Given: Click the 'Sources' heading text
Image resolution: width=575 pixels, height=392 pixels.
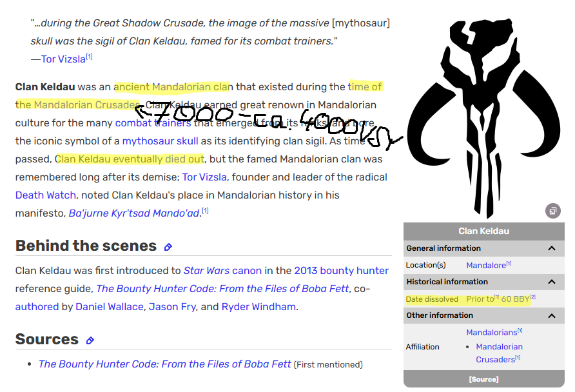Looking at the screenshot, I should click(47, 339).
